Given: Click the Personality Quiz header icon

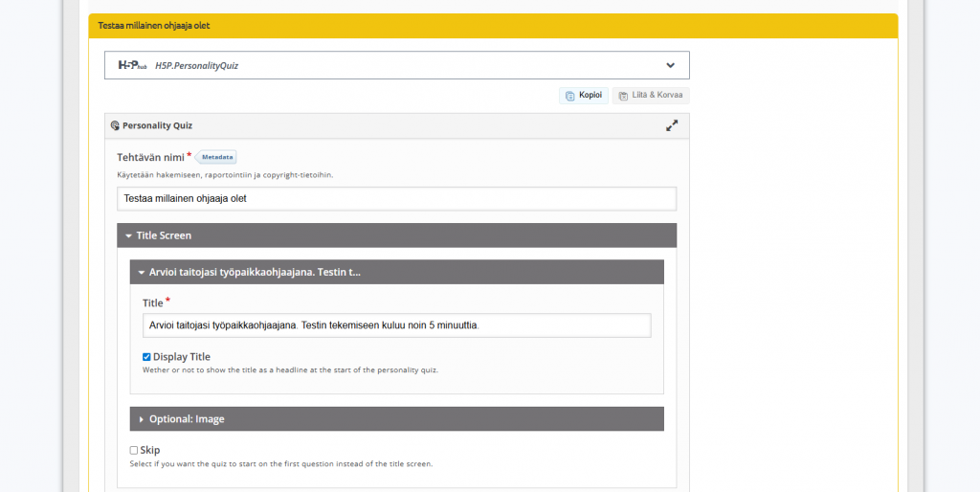Looking at the screenshot, I should tap(115, 125).
